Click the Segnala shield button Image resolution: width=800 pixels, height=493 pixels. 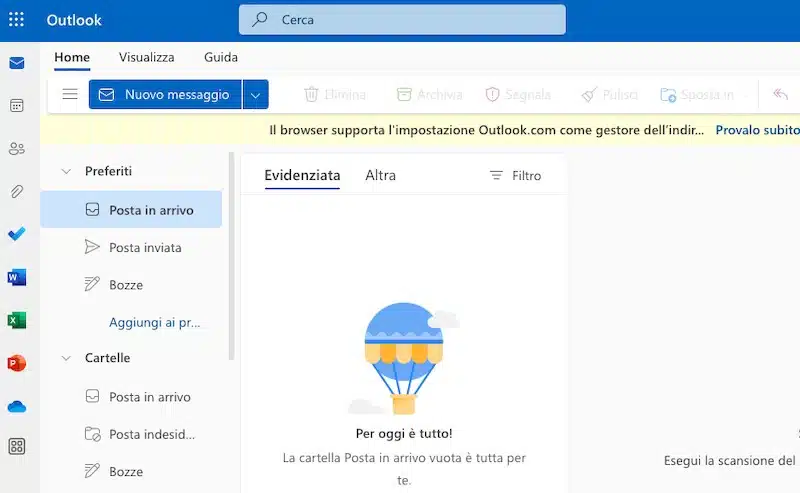pos(518,94)
